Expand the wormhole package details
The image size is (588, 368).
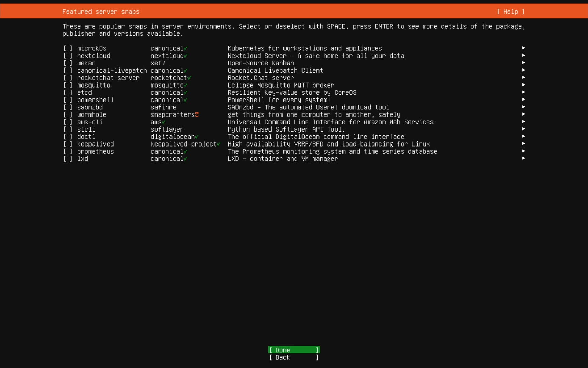pyautogui.click(x=524, y=114)
